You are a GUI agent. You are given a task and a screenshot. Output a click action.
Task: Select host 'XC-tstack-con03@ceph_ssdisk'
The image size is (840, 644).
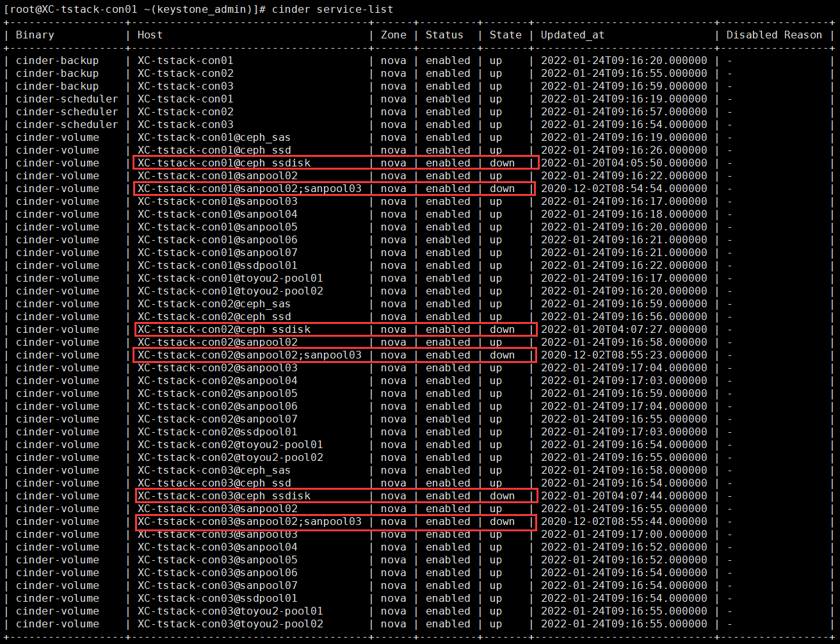click(223, 496)
